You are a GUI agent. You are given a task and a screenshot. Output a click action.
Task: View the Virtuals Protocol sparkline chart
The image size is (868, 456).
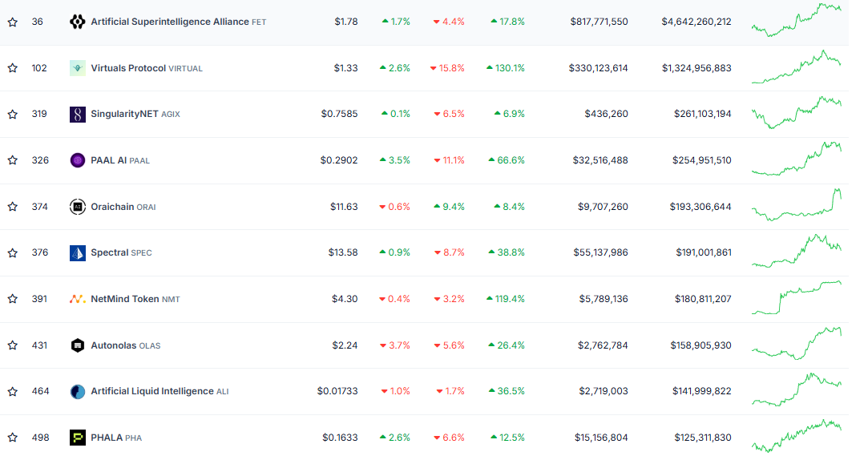tap(796, 67)
